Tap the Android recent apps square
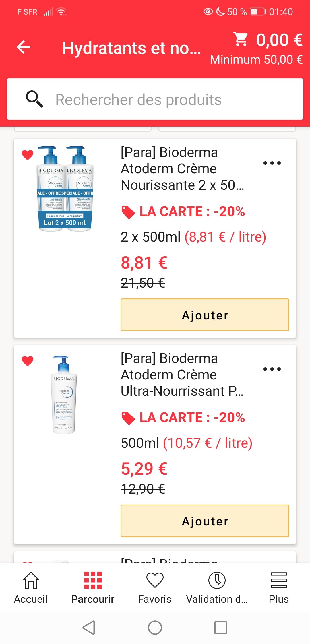The width and height of the screenshot is (310, 644). tap(221, 628)
